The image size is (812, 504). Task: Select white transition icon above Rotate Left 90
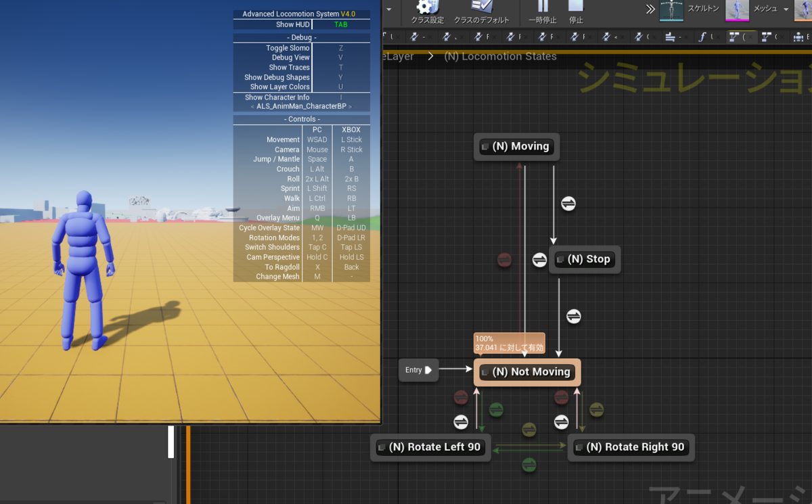point(461,421)
